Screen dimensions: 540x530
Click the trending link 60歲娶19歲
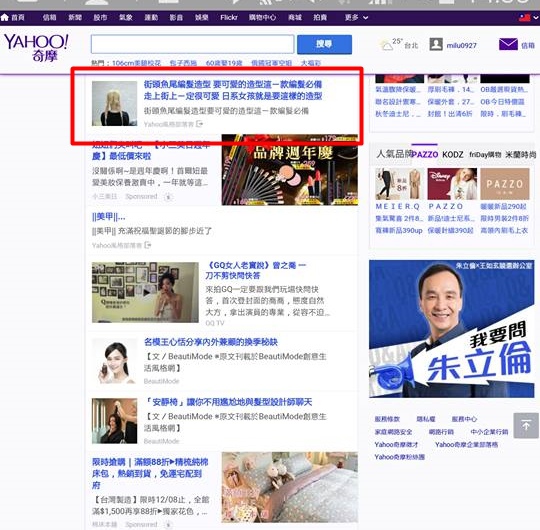(x=224, y=63)
